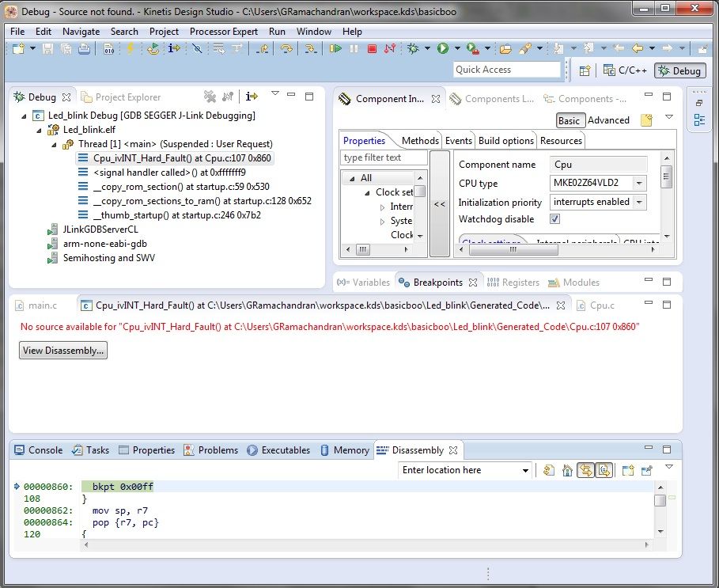719x588 pixels.
Task: Click the yellow Back navigation arrow
Action: [x=637, y=48]
